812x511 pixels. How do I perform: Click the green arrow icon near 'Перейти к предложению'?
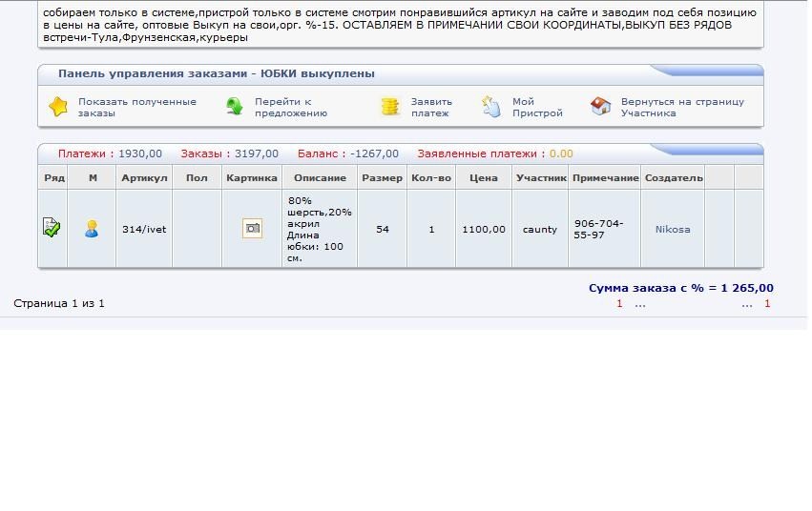235,107
